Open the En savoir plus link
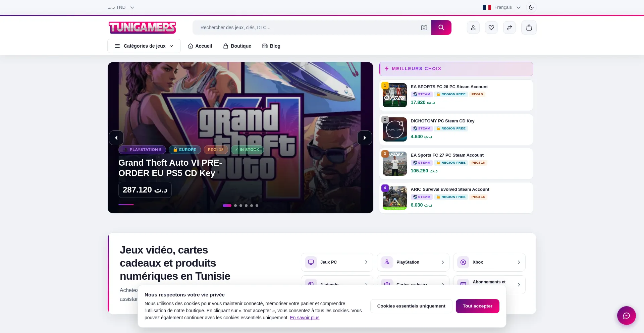644x333 pixels. pyautogui.click(x=305, y=318)
